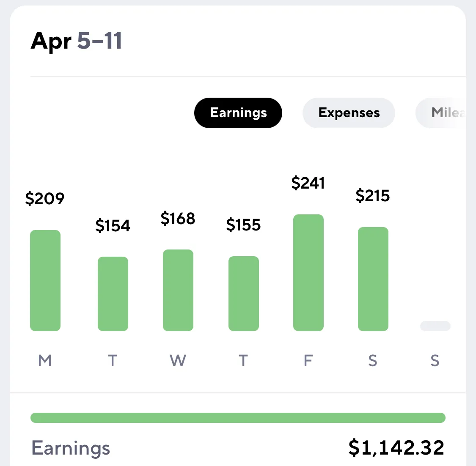Tap the $168 label above Wednesday
This screenshot has width=476, height=466.
pyautogui.click(x=178, y=219)
